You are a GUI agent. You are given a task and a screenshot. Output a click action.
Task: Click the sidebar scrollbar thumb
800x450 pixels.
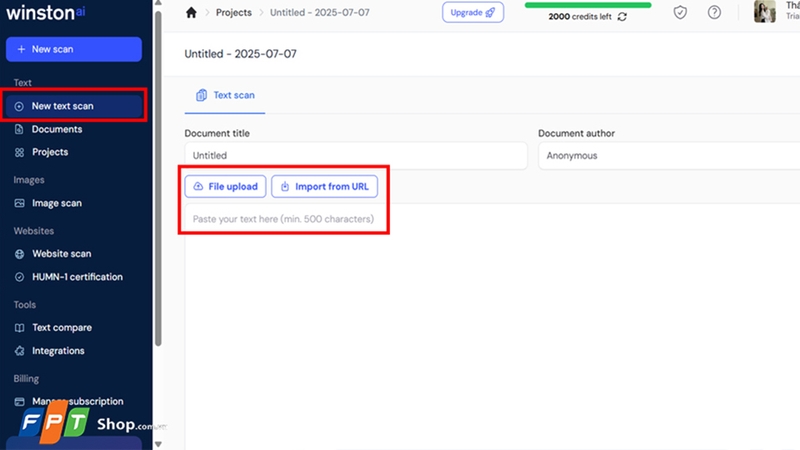pos(158,179)
